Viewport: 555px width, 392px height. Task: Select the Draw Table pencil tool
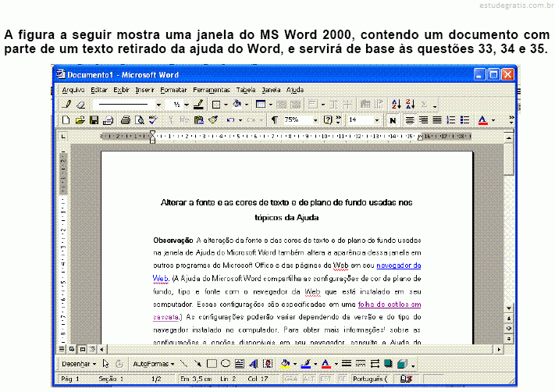[x=66, y=104]
